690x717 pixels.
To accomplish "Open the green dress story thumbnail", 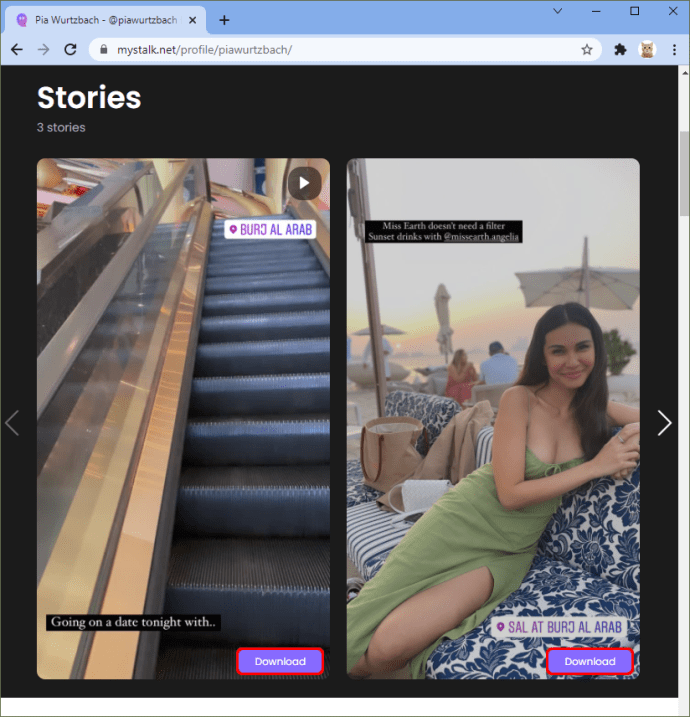I will point(493,418).
